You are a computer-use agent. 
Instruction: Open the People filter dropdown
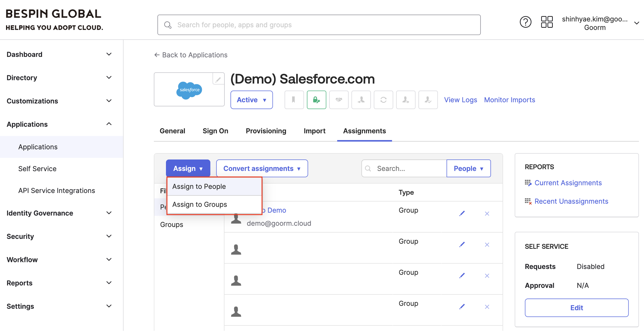pos(468,169)
